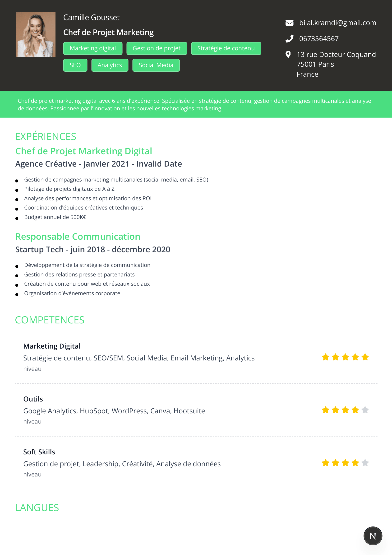Click the Responsable Communication job title
Viewport: 392px width, 555px height.
point(78,236)
